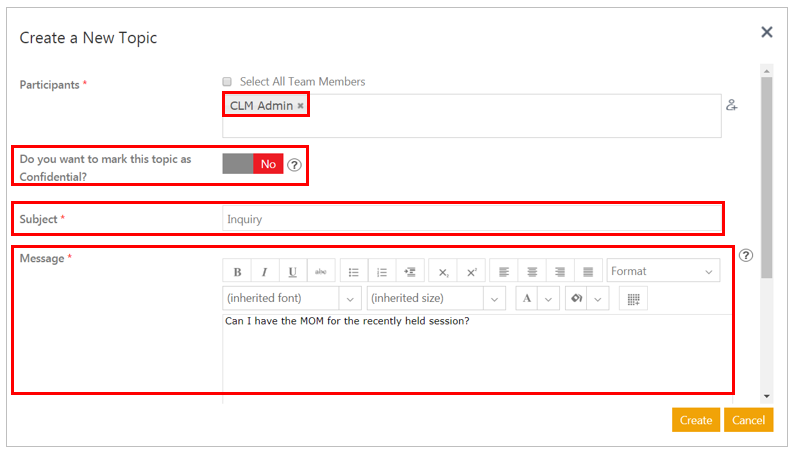Click the Cancel button
This screenshot has width=799, height=455.
(x=748, y=420)
